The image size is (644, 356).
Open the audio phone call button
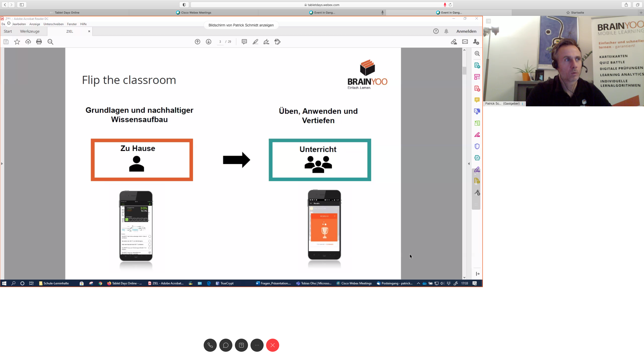coord(210,345)
